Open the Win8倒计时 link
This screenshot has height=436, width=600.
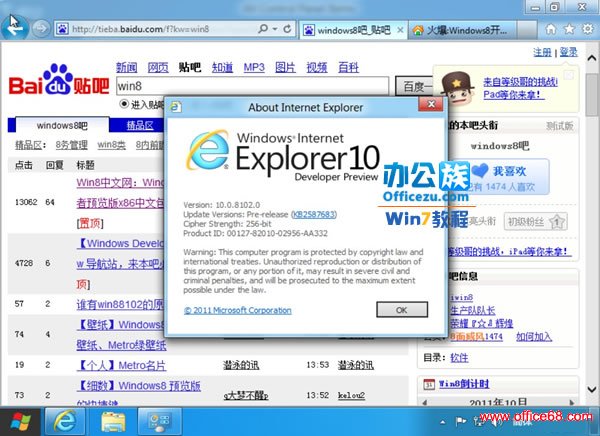[464, 384]
